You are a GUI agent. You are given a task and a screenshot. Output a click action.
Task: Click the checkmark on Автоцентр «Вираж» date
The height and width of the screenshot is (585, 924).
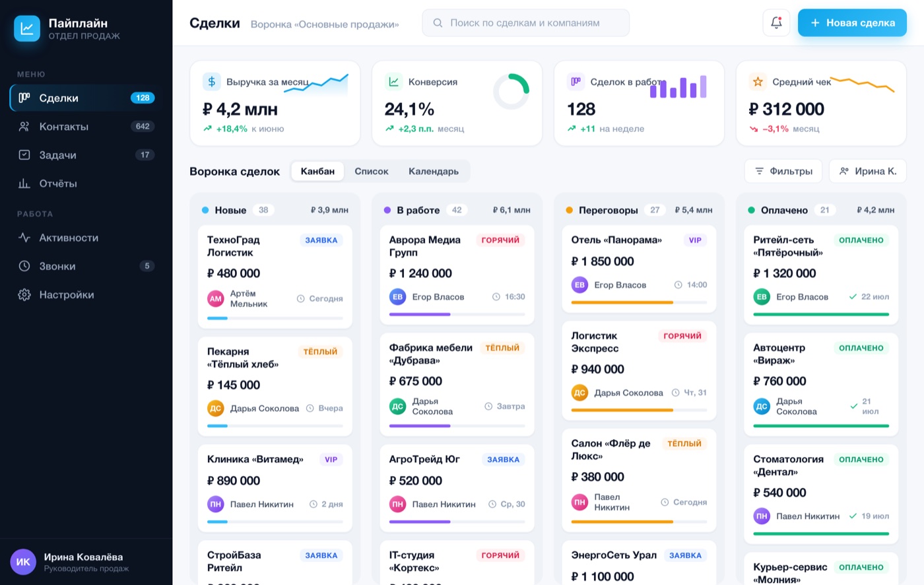[854, 406]
